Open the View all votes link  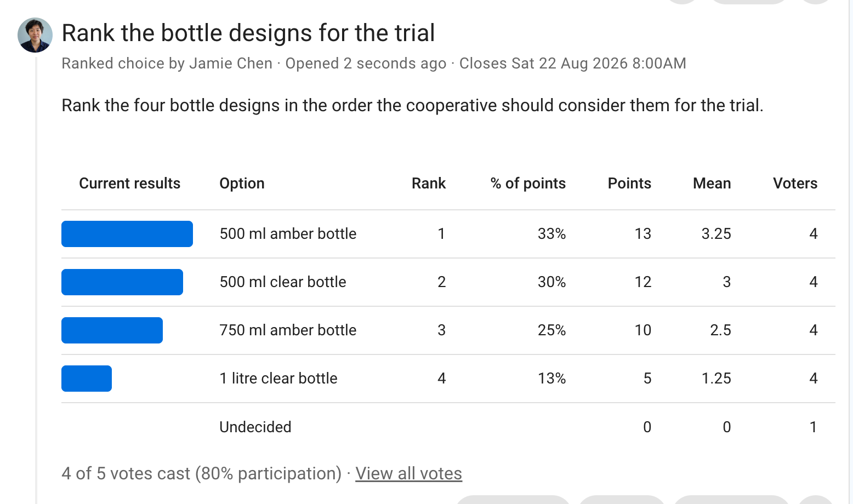click(x=408, y=473)
